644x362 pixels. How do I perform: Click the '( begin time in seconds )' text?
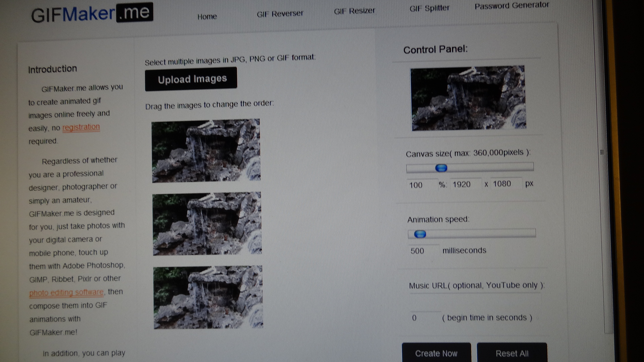(x=487, y=317)
